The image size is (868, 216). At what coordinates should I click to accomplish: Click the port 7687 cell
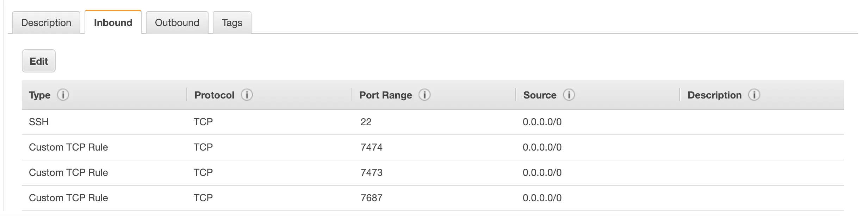pos(371,198)
